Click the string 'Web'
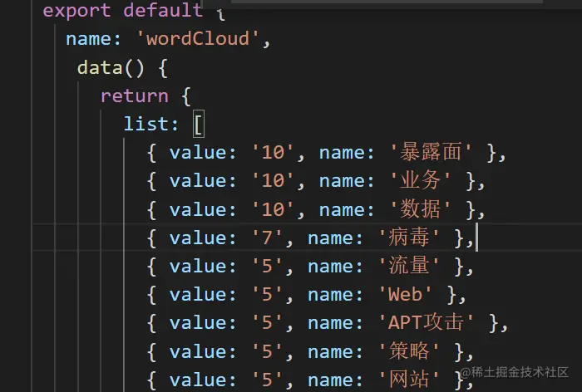582x392 pixels. (x=405, y=295)
